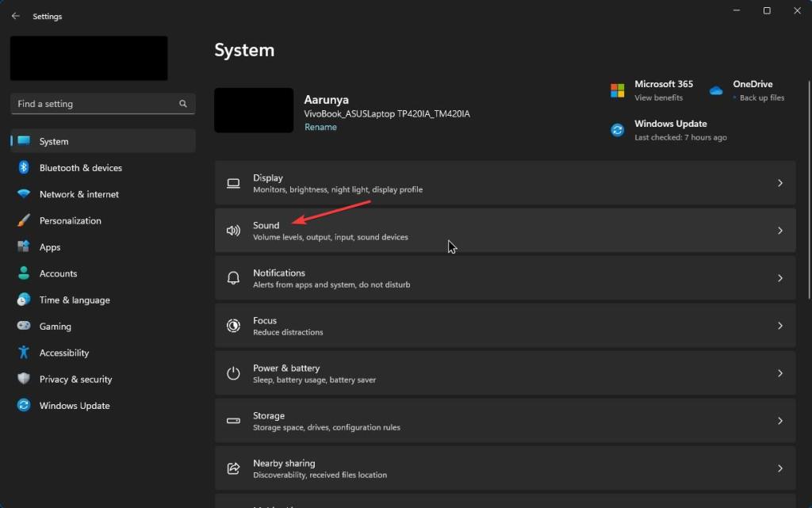
Task: Click the search magnifier icon
Action: click(x=183, y=104)
